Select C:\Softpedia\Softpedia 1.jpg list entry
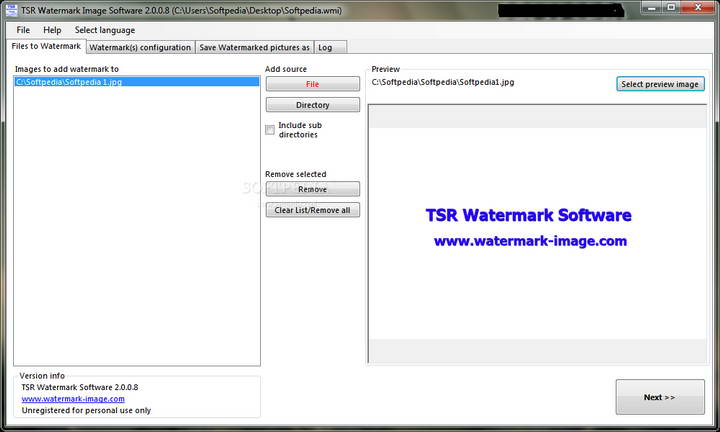This screenshot has height=432, width=720. [x=136, y=82]
